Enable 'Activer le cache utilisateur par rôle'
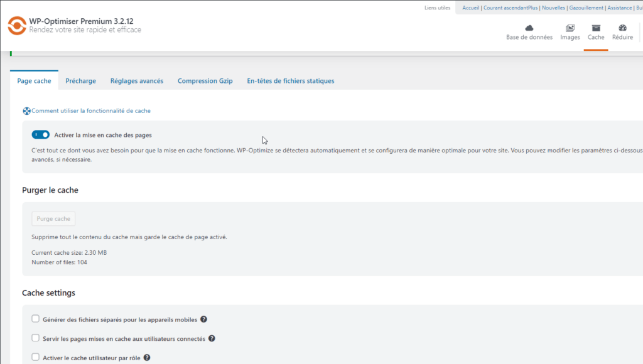The height and width of the screenshot is (364, 643). pos(35,358)
